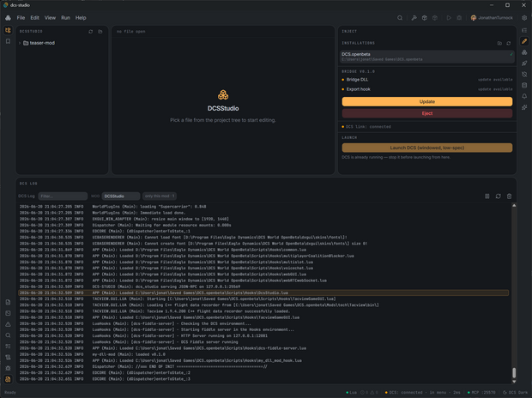Clear the DCS log with the trash icon

pyautogui.click(x=509, y=196)
